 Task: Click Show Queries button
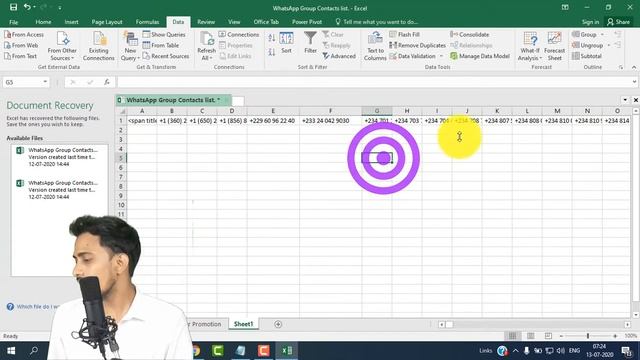pyautogui.click(x=164, y=35)
